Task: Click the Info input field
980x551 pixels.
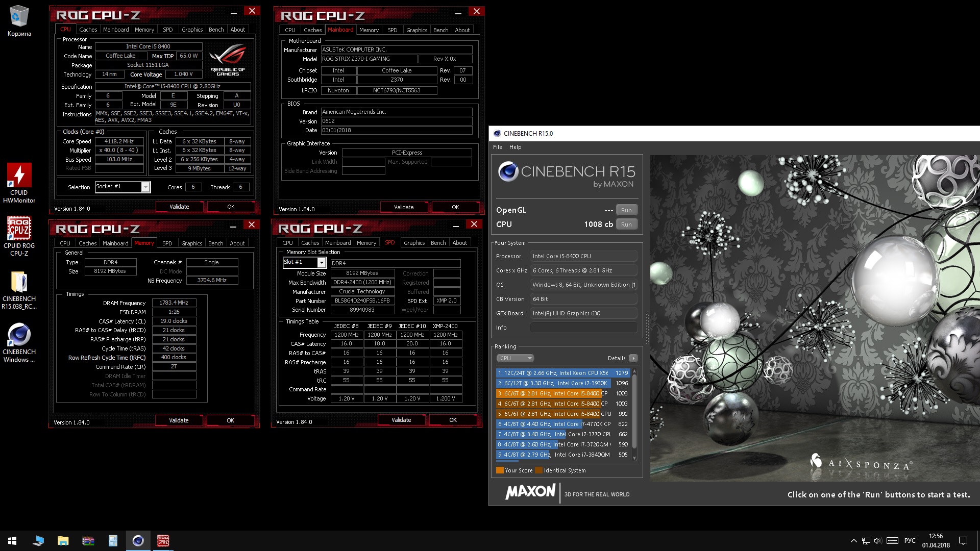Action: pos(583,328)
